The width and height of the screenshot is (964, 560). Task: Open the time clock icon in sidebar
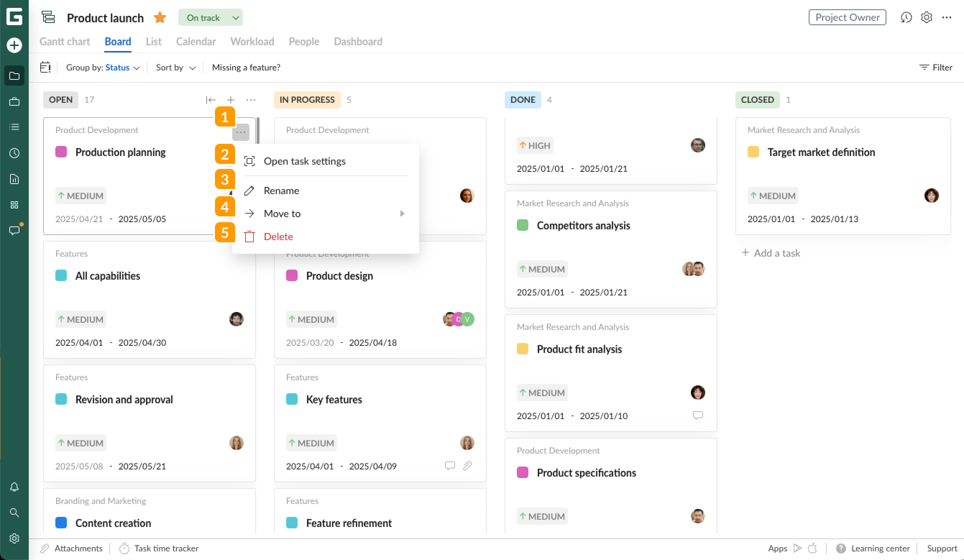(x=14, y=153)
